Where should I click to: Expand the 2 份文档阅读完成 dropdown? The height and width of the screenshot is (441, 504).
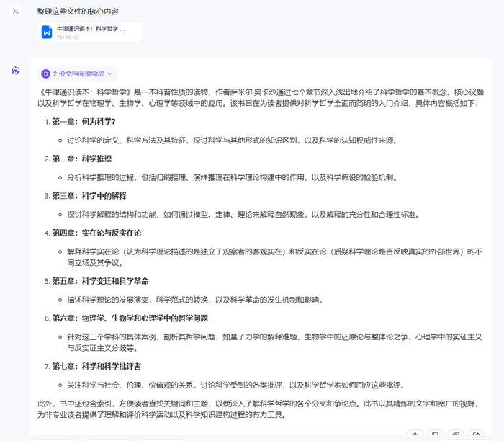click(x=77, y=74)
